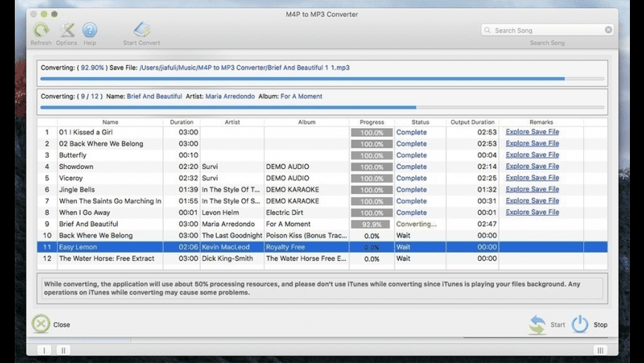Select the 'Butterfly' song row
Screen dimensions: 644x363
pos(322,155)
